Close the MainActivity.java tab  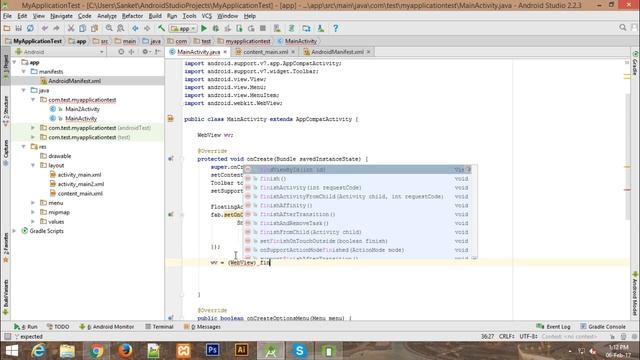pos(224,52)
